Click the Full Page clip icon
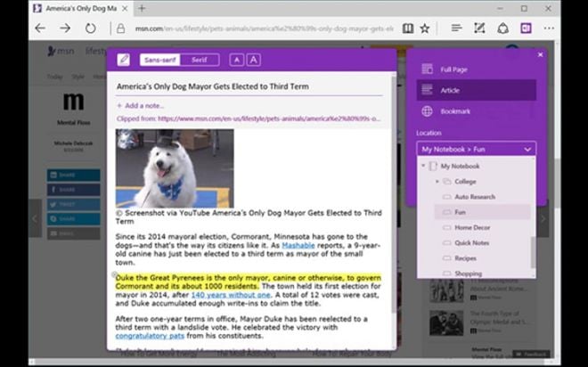Image resolution: width=588 pixels, height=367 pixels. (427, 69)
